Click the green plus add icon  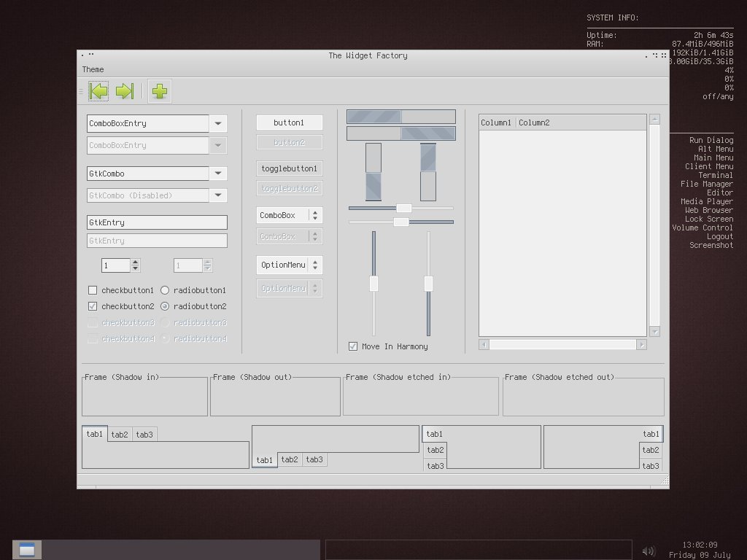point(160,91)
